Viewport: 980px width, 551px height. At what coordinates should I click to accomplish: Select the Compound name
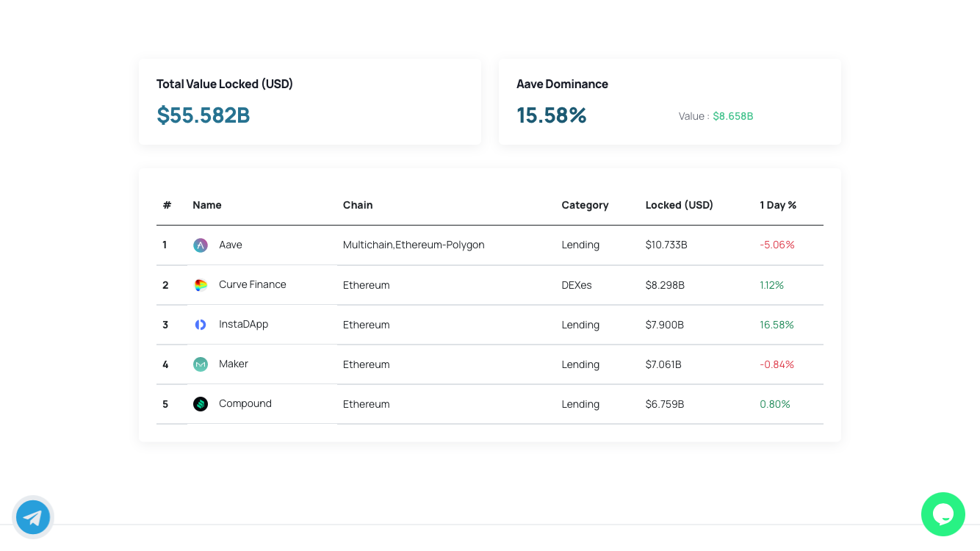click(x=245, y=403)
